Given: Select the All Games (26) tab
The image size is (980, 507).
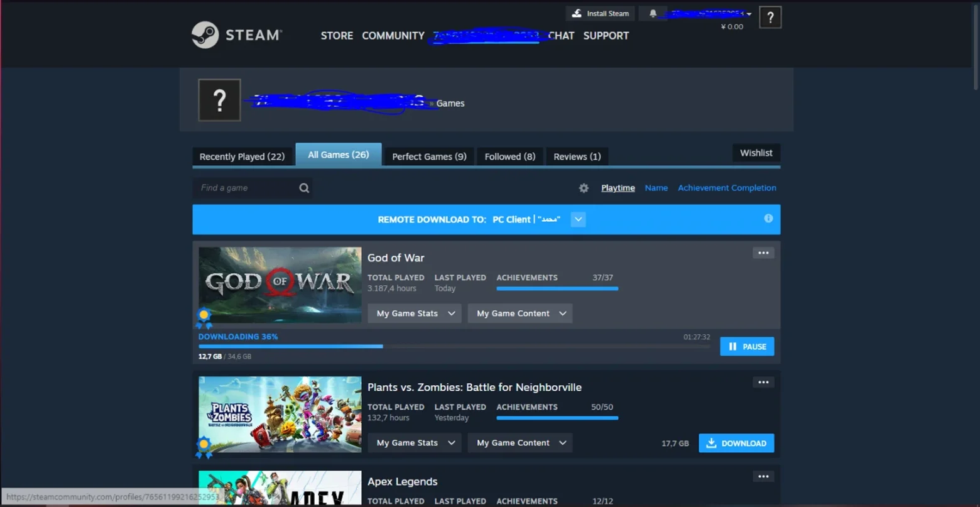Looking at the screenshot, I should point(339,155).
